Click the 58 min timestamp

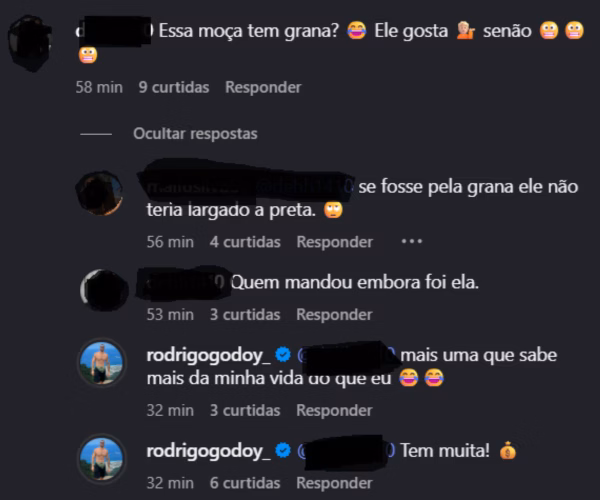[99, 87]
